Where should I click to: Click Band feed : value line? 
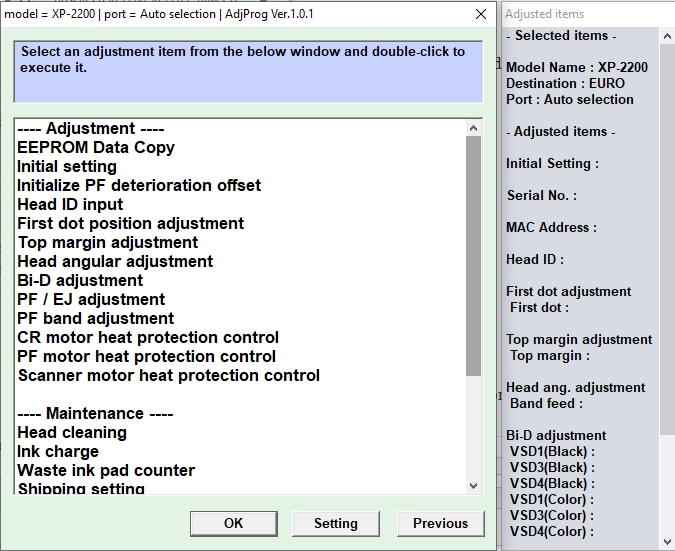click(546, 403)
